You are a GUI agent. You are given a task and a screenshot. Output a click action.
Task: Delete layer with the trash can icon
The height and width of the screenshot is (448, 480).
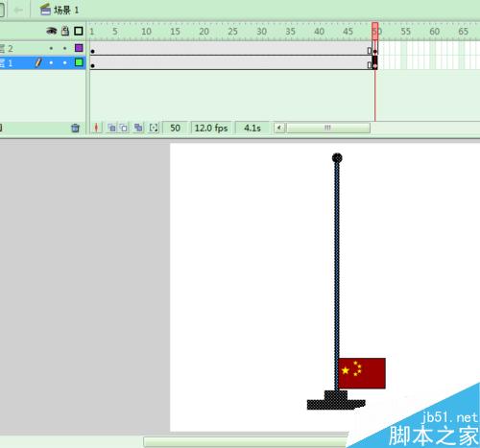click(x=75, y=128)
